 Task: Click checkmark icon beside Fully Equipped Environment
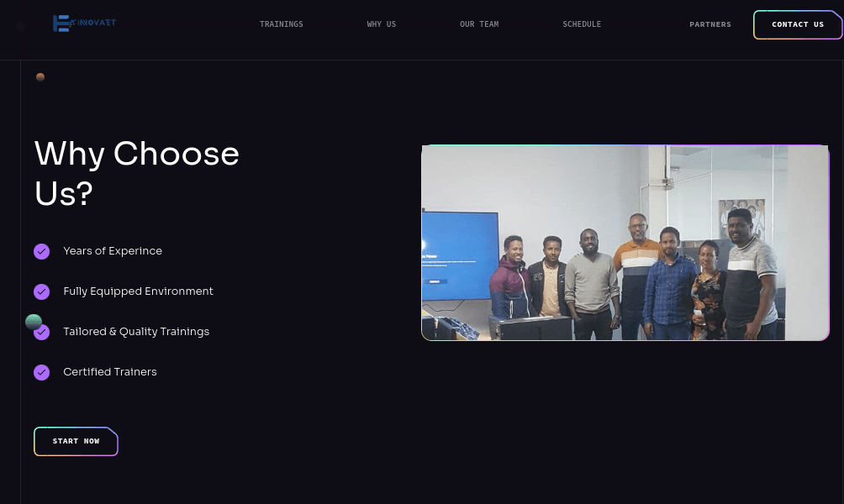coord(41,291)
